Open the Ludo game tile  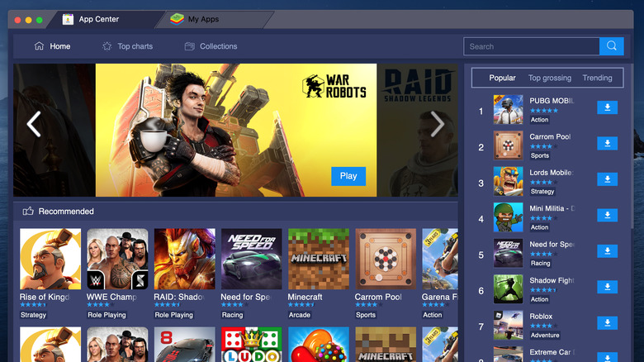pyautogui.click(x=251, y=345)
